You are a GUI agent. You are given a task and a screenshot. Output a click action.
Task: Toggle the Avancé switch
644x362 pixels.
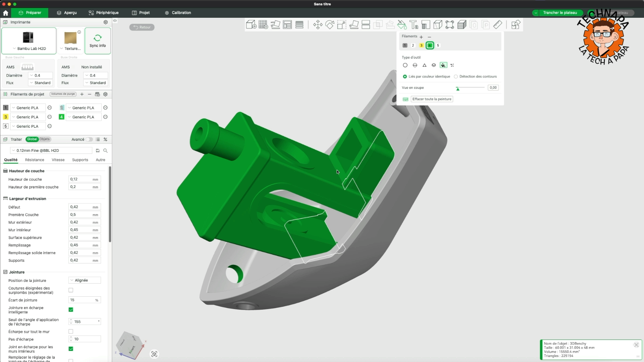pyautogui.click(x=89, y=139)
